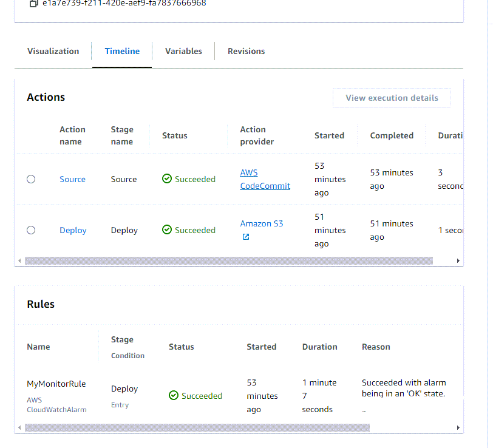This screenshot has height=448, width=493.
Task: Click right scroll arrow on Rules table
Action: tap(458, 427)
